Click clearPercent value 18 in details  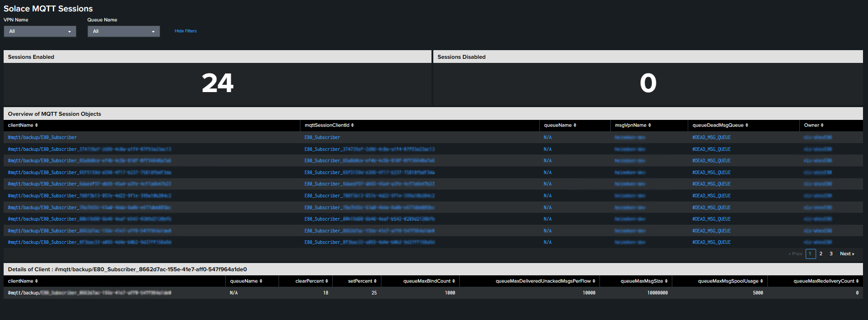[325, 293]
